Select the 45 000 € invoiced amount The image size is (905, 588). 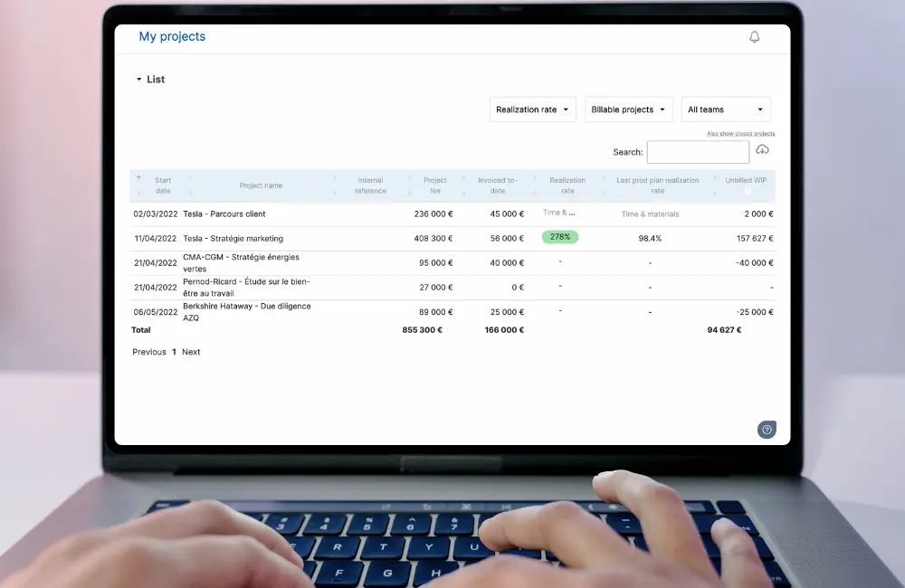click(508, 214)
